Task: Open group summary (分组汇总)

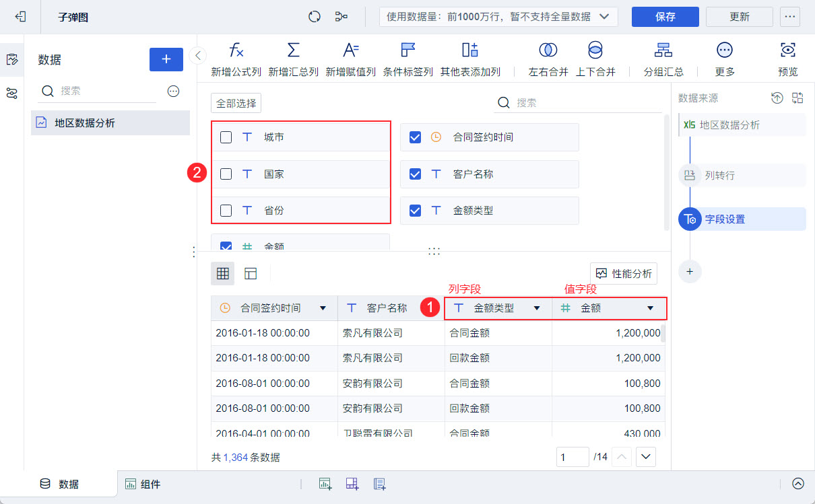Action: click(663, 60)
